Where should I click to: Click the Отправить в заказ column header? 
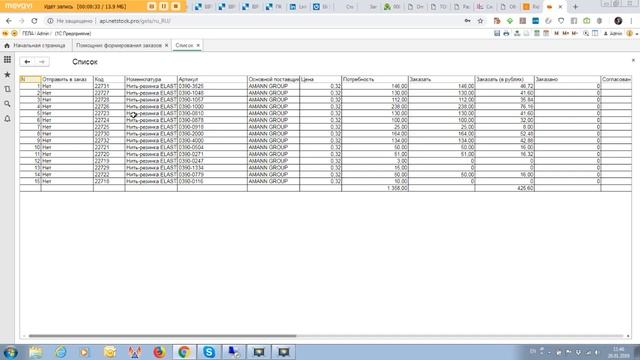tap(67, 79)
